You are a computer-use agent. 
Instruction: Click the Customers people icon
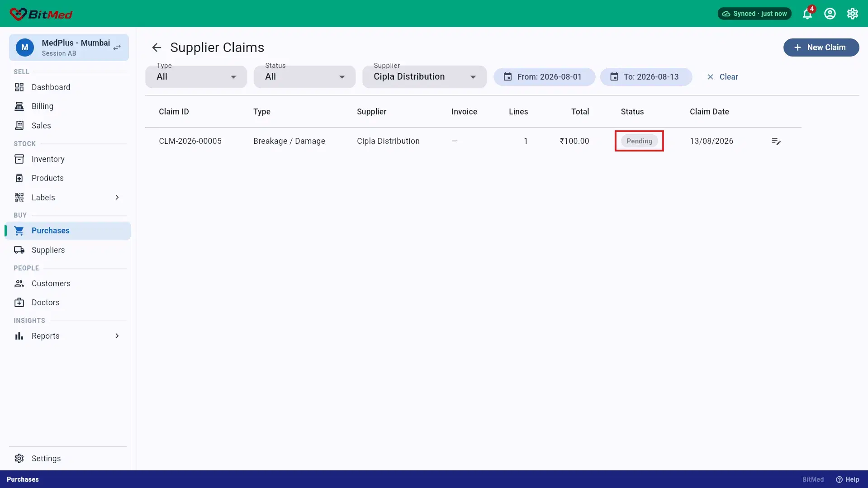click(19, 284)
